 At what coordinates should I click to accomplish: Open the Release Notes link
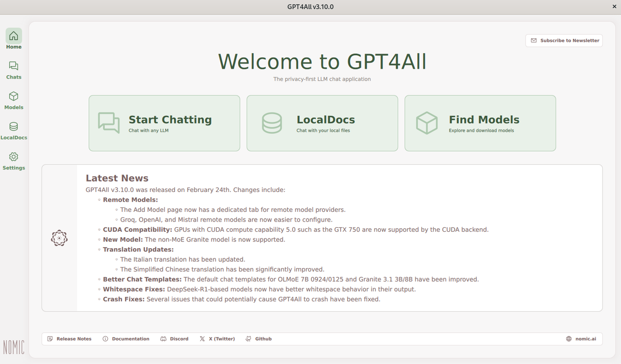pyautogui.click(x=74, y=339)
